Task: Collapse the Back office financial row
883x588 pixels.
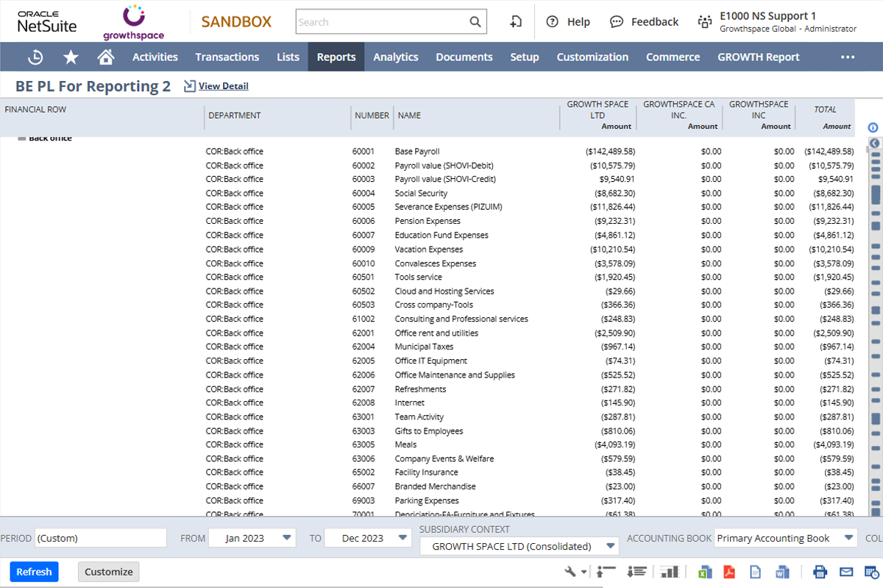Action: pyautogui.click(x=22, y=138)
